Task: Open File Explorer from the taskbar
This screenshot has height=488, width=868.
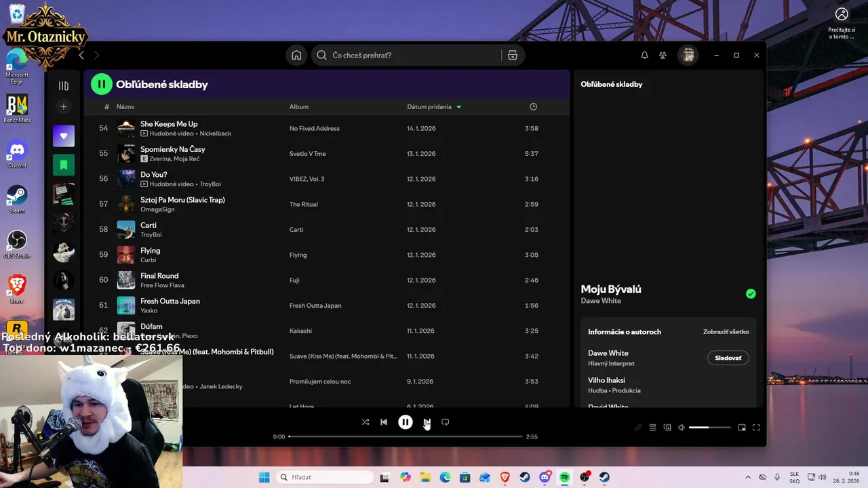Action: pyautogui.click(x=425, y=477)
